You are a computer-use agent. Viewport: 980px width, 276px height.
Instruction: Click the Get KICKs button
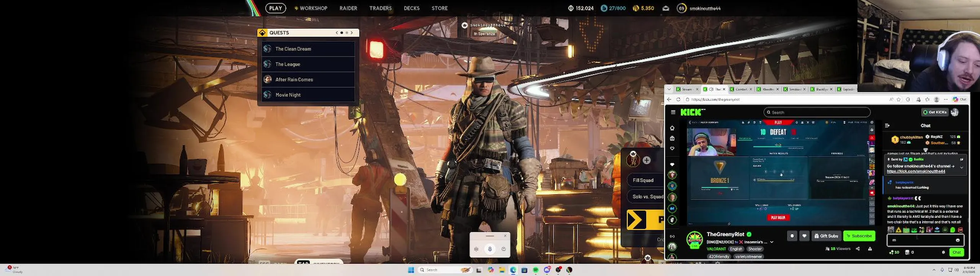[x=935, y=112]
